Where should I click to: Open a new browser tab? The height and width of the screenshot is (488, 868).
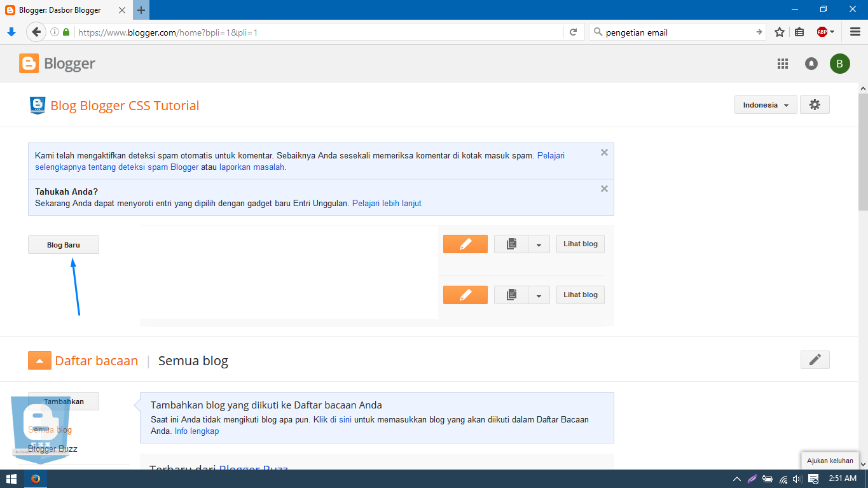click(141, 10)
